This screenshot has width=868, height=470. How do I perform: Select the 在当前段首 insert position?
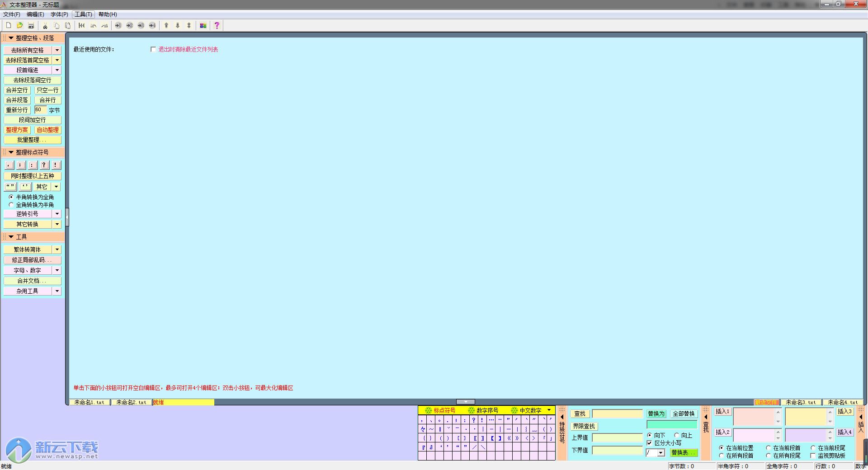(x=768, y=448)
